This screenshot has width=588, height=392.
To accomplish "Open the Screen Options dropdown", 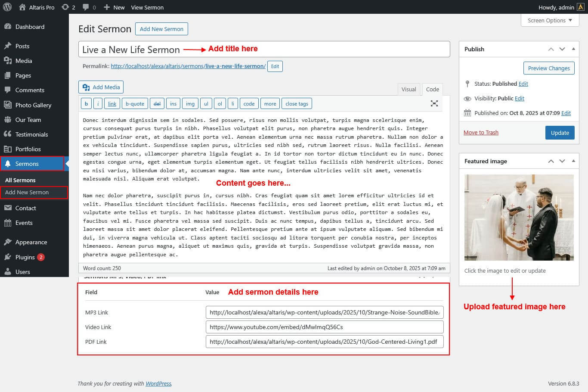I will (x=550, y=20).
